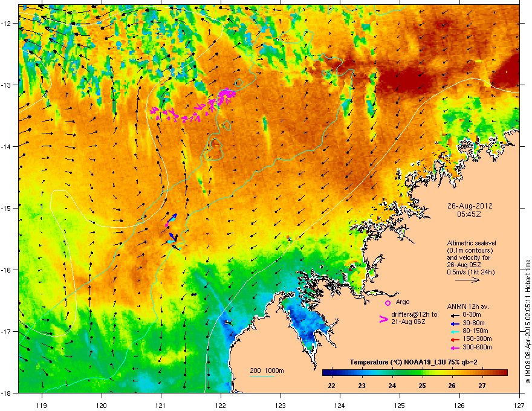Click the magenta Argo circle legend symbol

(x=388, y=303)
